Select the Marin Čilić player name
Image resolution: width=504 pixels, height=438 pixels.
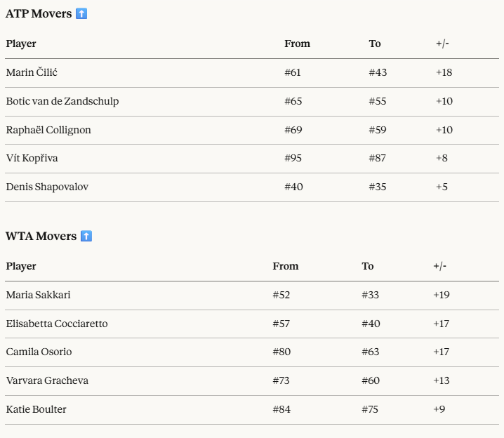pyautogui.click(x=32, y=72)
